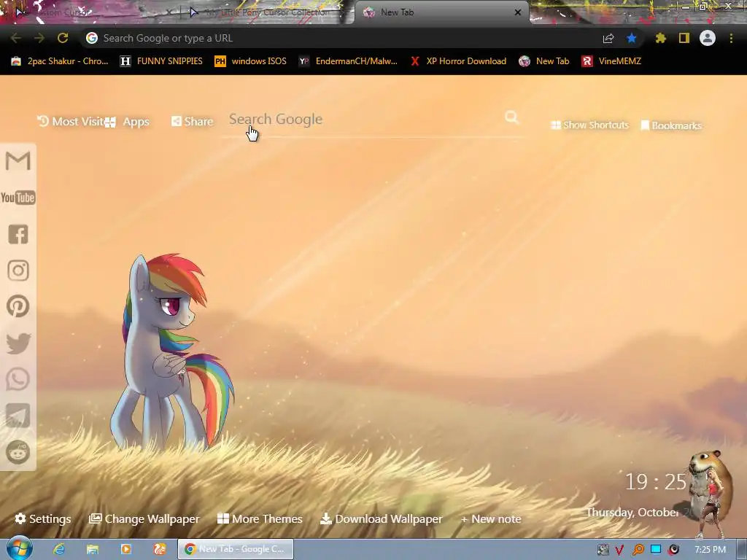Open WhatsApp sidebar shortcut
747x560 pixels.
click(x=18, y=379)
